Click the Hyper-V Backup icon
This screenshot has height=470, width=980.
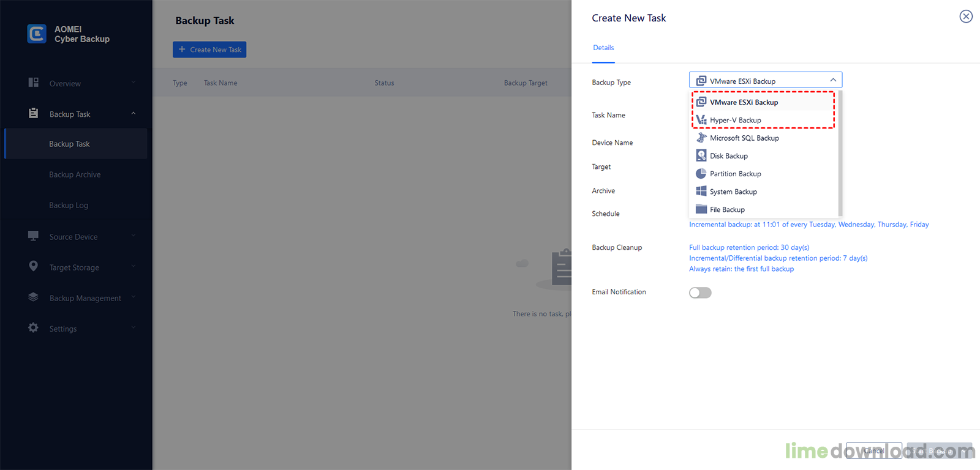click(x=701, y=120)
